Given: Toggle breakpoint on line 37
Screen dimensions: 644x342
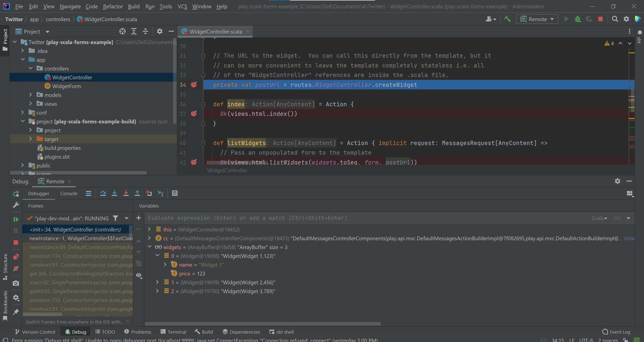Looking at the screenshot, I should tap(194, 114).
